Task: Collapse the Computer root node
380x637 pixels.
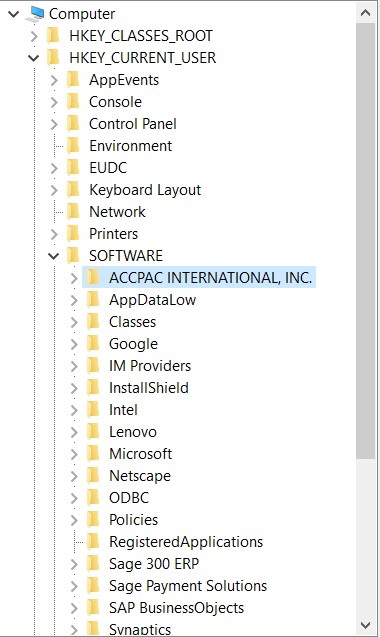Action: pyautogui.click(x=14, y=14)
